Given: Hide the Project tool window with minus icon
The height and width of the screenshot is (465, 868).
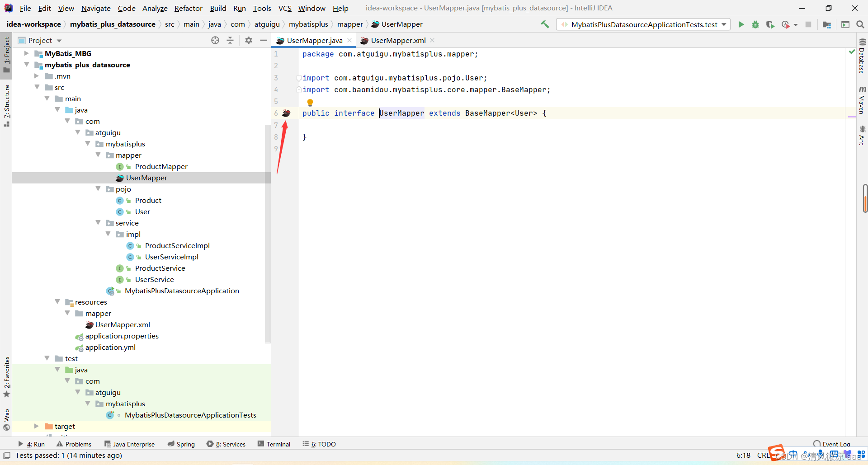Looking at the screenshot, I should point(264,40).
